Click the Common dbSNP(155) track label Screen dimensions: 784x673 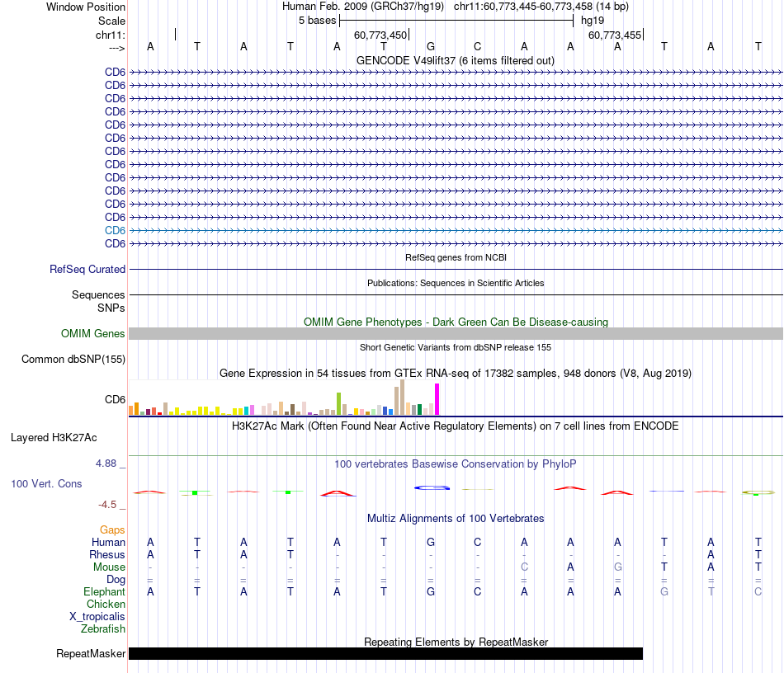coord(73,360)
